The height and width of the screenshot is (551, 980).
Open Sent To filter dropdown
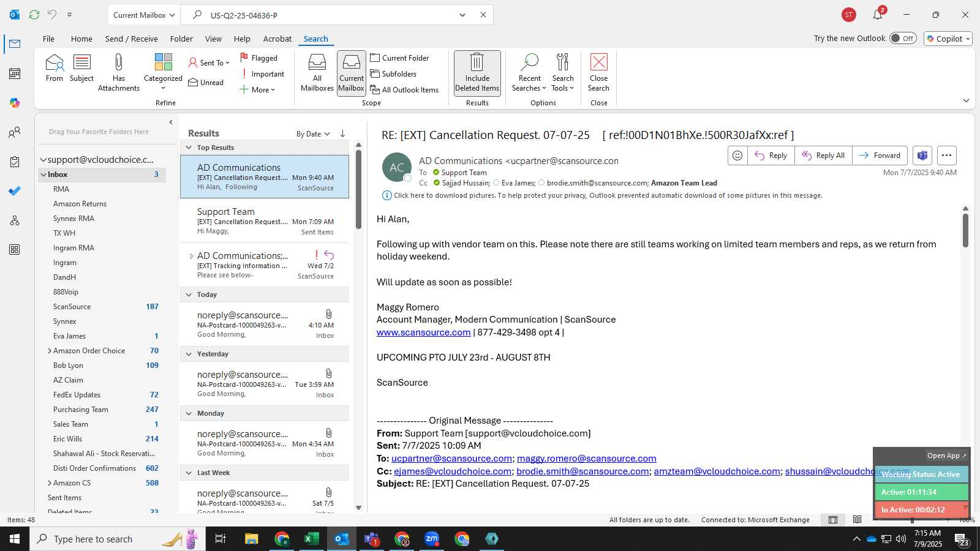coord(209,63)
